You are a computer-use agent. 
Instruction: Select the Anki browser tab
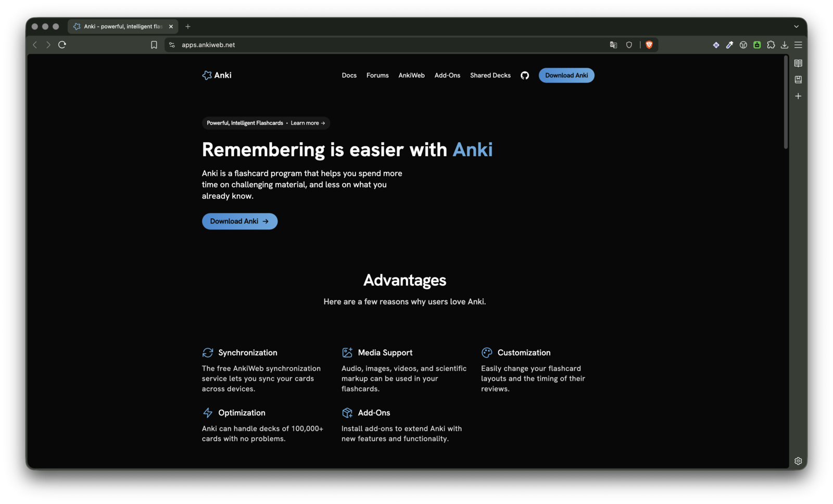pyautogui.click(x=123, y=27)
